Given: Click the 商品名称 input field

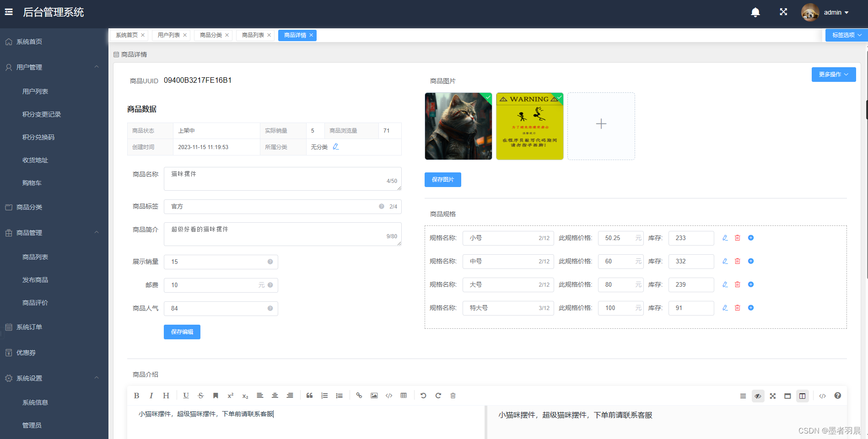Looking at the screenshot, I should [282, 179].
